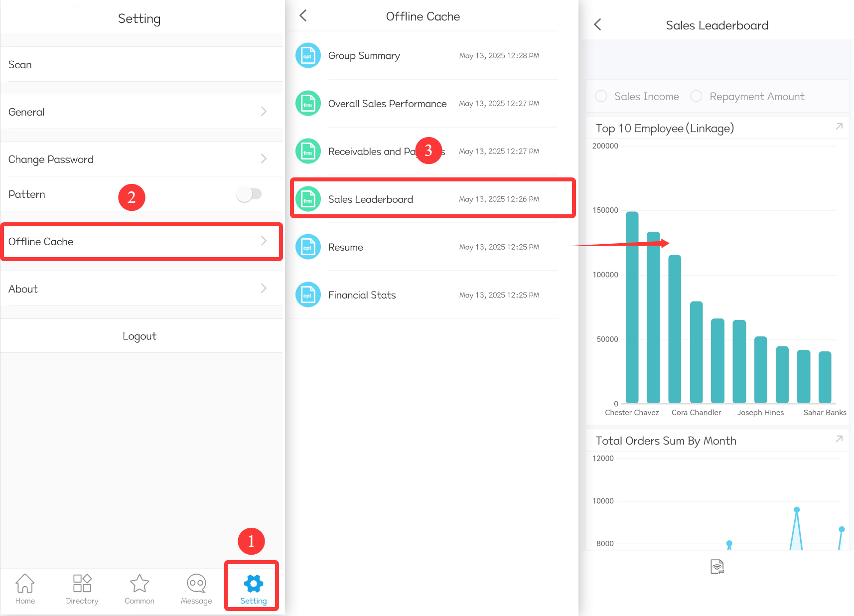The image size is (854, 616).
Task: Open the Sales Leaderboard cached report
Action: [432, 198]
